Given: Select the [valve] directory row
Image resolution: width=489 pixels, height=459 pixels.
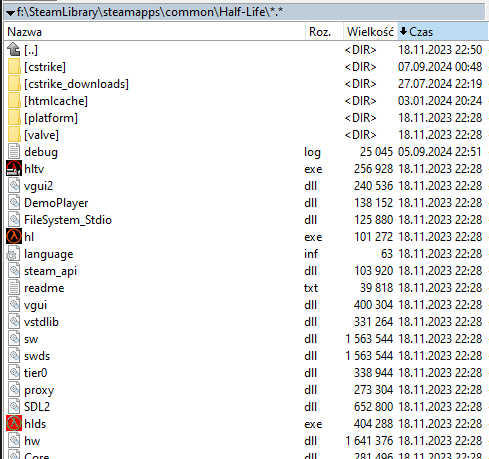Looking at the screenshot, I should [246, 135].
